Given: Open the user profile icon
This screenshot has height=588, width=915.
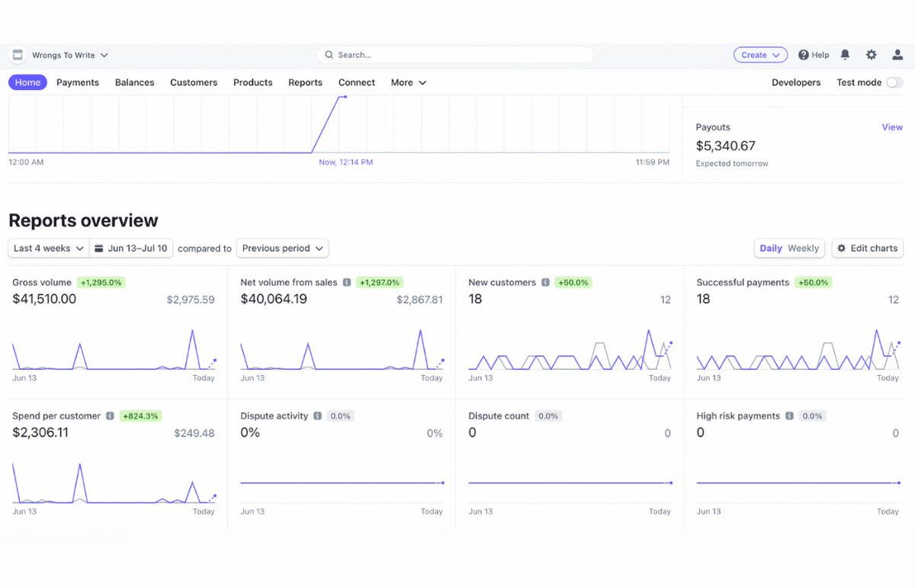Looking at the screenshot, I should (897, 55).
